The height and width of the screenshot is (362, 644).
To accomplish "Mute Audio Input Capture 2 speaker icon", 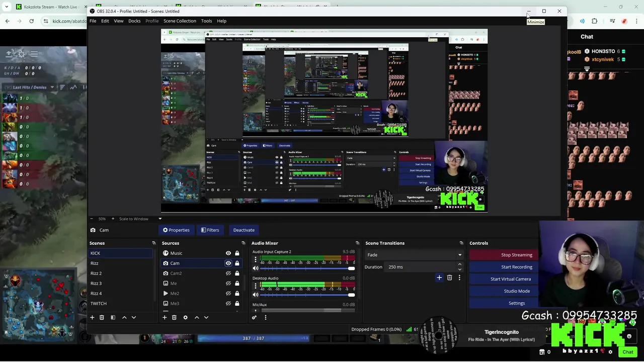I will point(256,268).
